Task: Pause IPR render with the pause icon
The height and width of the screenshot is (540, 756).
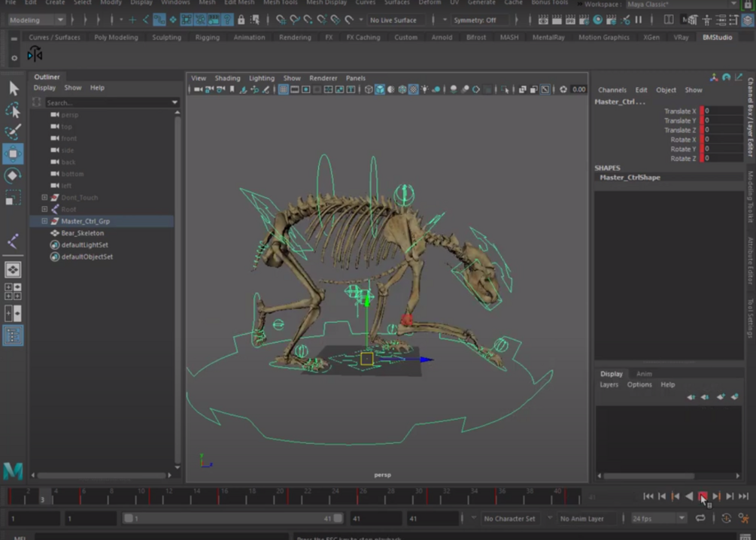Action: point(639,20)
